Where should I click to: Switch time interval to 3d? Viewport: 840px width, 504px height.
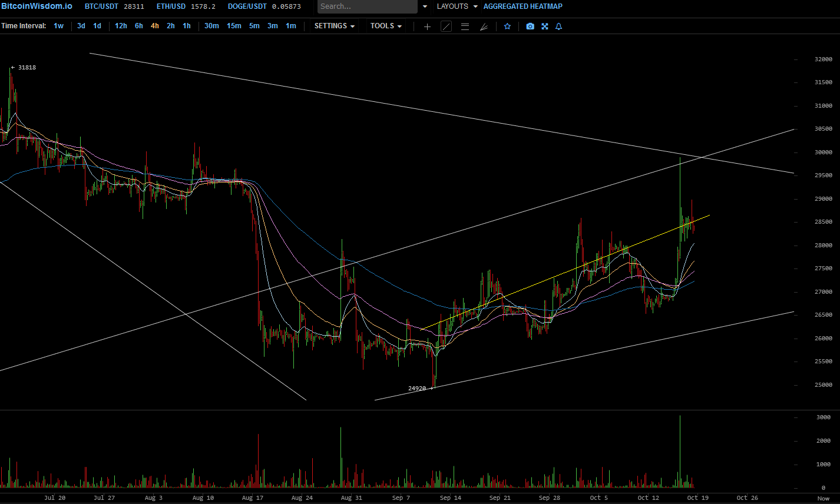[81, 26]
